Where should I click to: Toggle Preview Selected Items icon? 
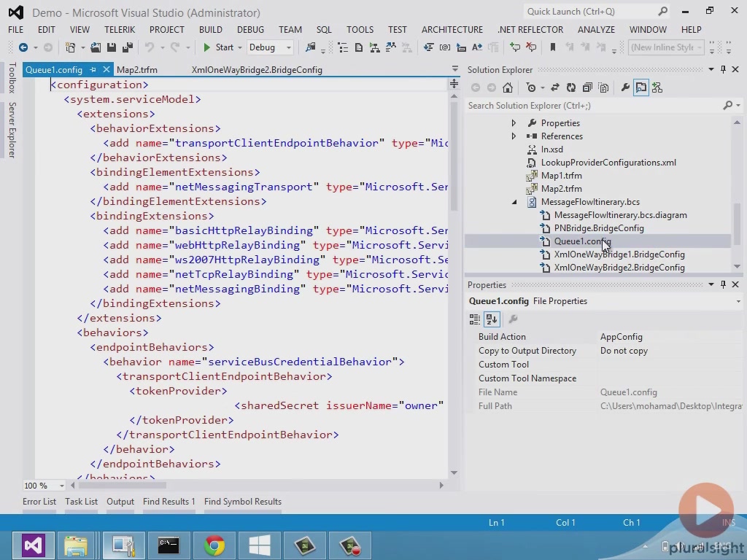[641, 87]
